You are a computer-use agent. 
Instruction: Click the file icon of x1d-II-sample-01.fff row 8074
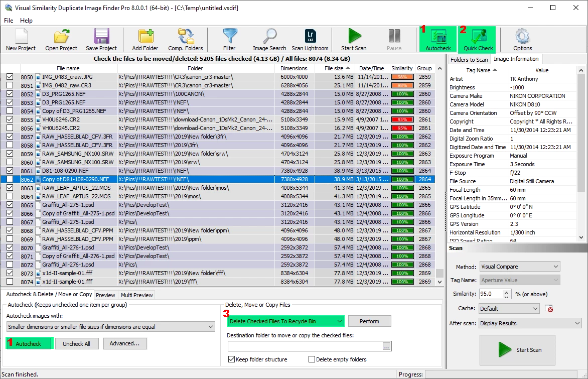(38, 282)
